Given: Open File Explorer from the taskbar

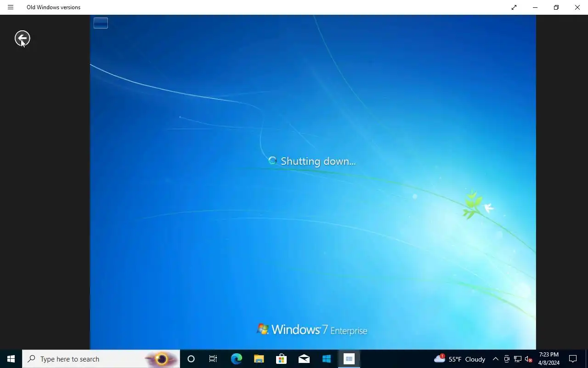Looking at the screenshot, I should click(259, 359).
